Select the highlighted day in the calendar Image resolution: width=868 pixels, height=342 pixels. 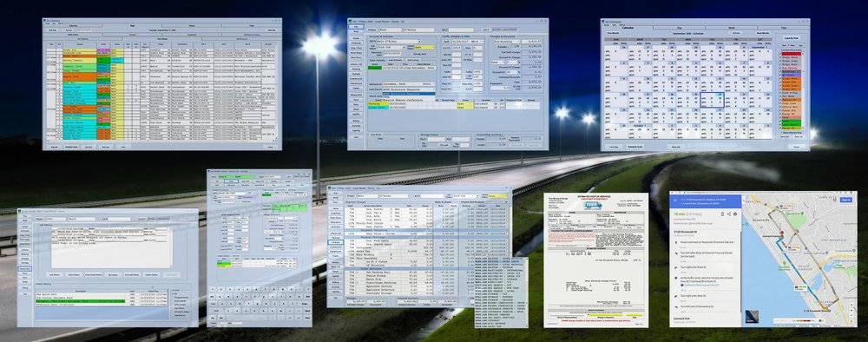[713, 100]
